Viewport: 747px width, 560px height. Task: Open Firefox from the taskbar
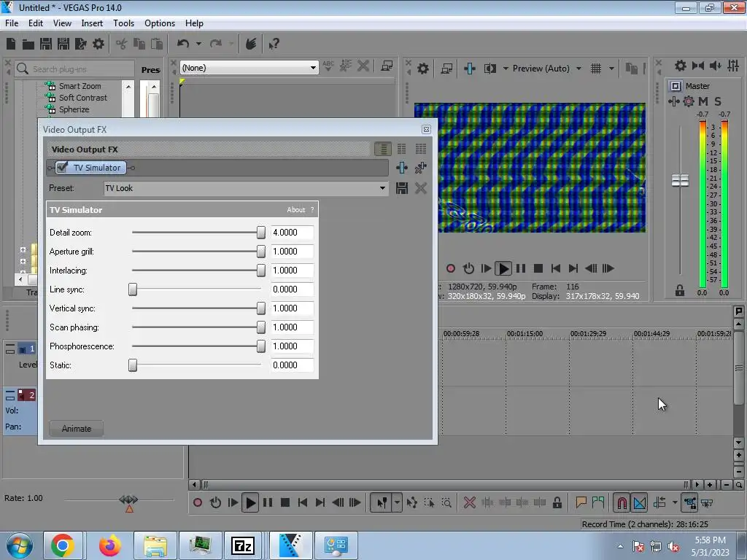click(110, 545)
